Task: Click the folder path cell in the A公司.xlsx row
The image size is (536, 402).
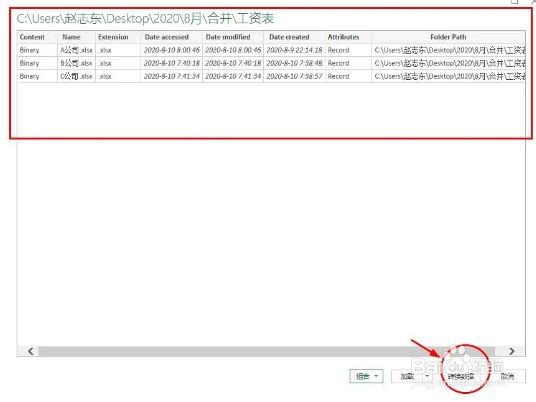Action: click(448, 50)
